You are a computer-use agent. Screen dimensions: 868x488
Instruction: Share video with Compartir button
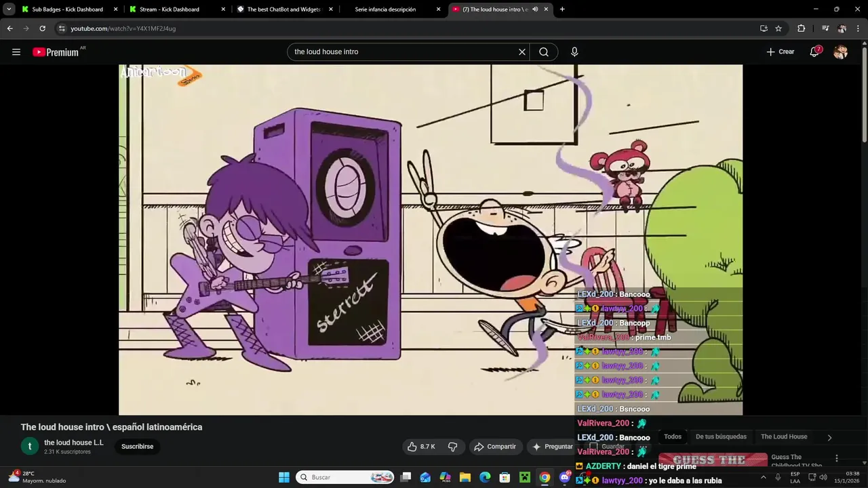(x=495, y=447)
